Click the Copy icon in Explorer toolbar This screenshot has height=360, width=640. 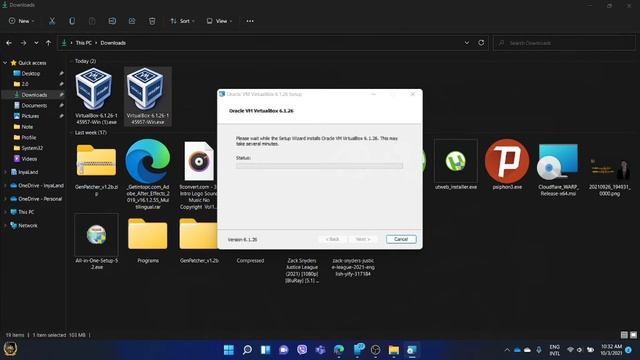72,21
